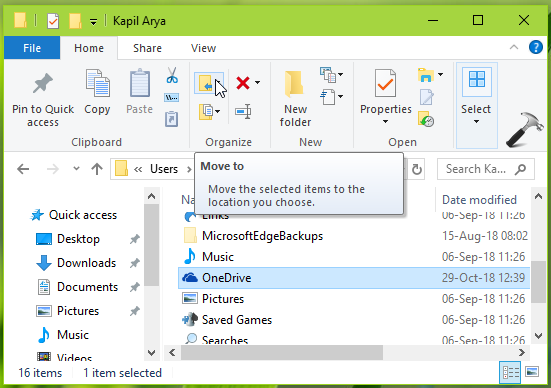Screen dimensions: 551x388
Task: Click the Rename icon
Action: tap(243, 111)
